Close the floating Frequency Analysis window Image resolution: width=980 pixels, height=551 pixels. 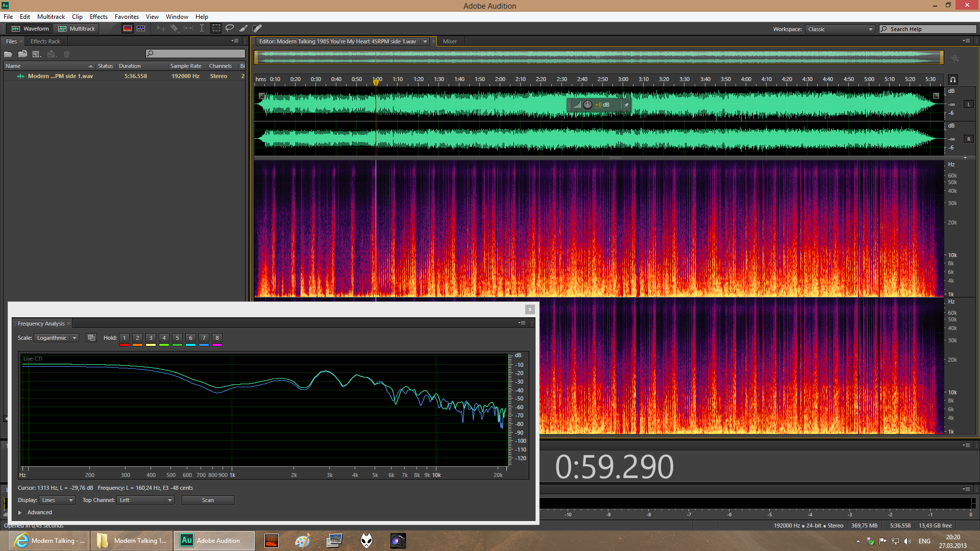pos(530,309)
